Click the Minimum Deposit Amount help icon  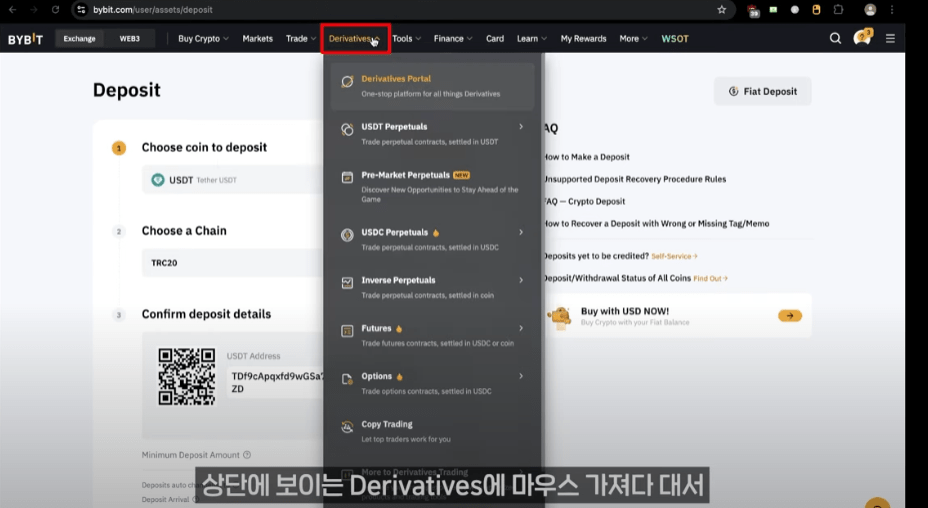click(247, 455)
